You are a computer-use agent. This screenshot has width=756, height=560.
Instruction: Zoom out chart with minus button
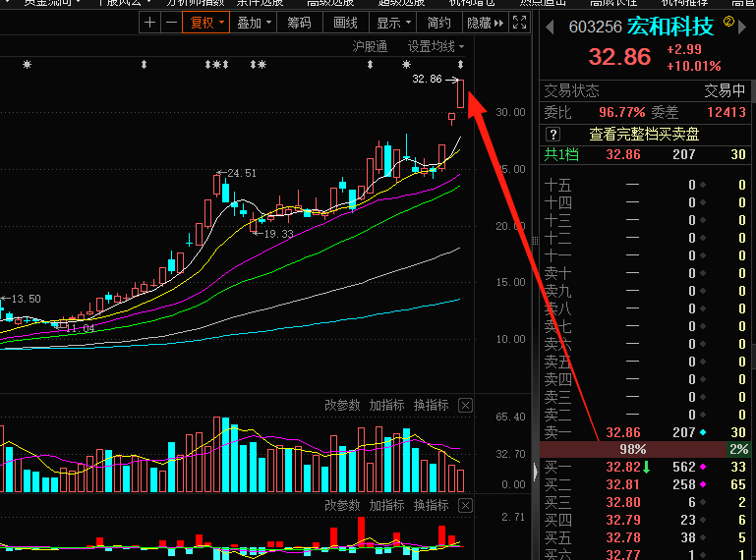[x=172, y=23]
